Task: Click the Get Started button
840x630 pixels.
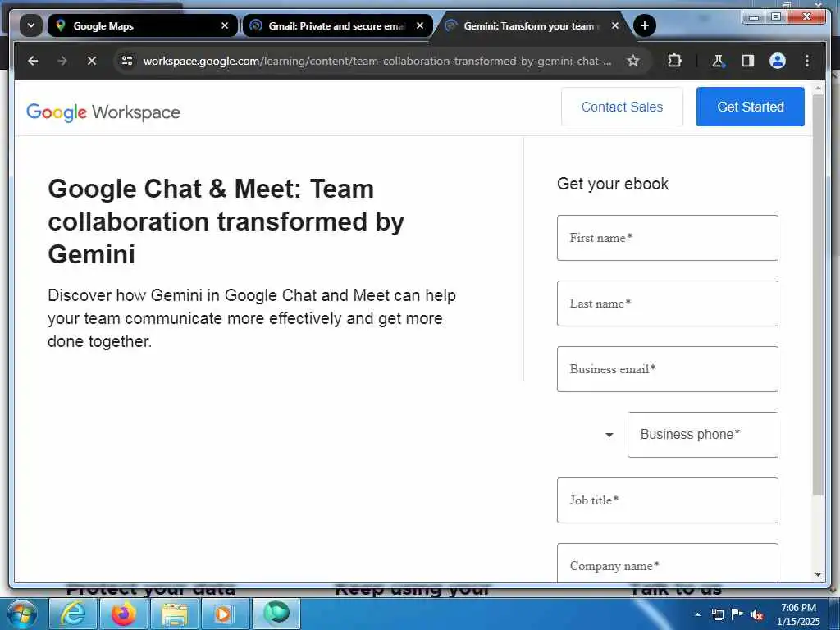Action: pos(750,107)
